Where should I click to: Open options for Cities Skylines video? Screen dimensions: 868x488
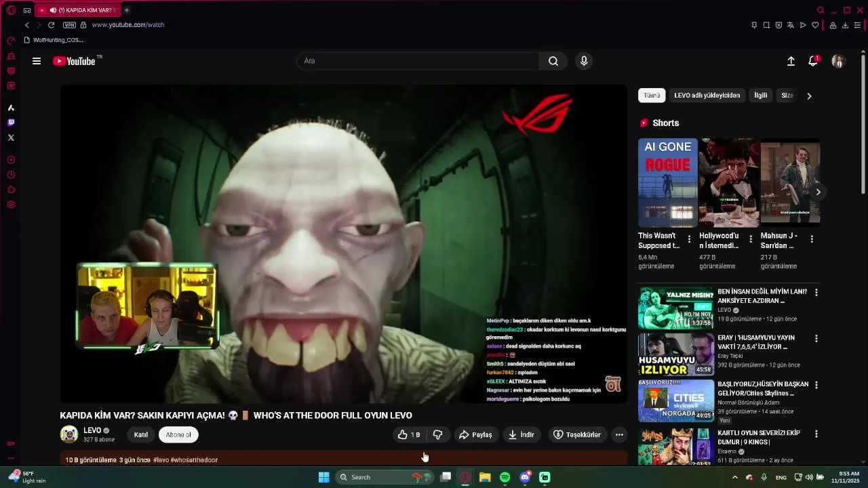click(816, 385)
